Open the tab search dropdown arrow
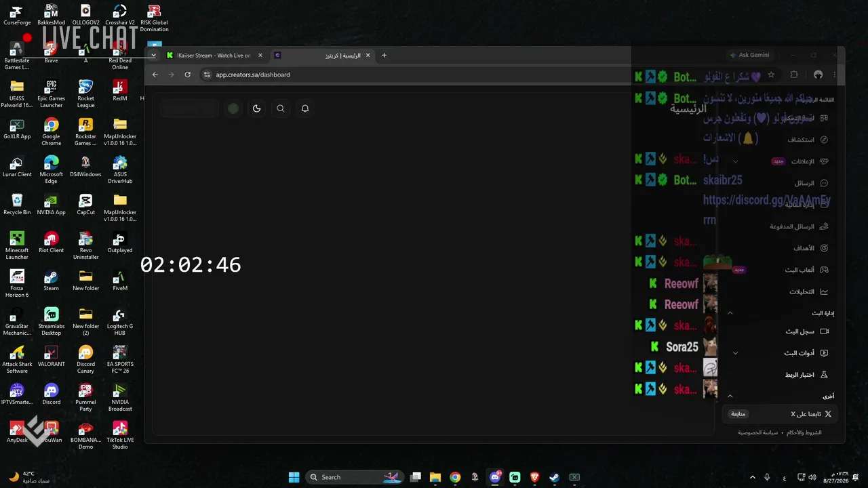 pos(154,56)
